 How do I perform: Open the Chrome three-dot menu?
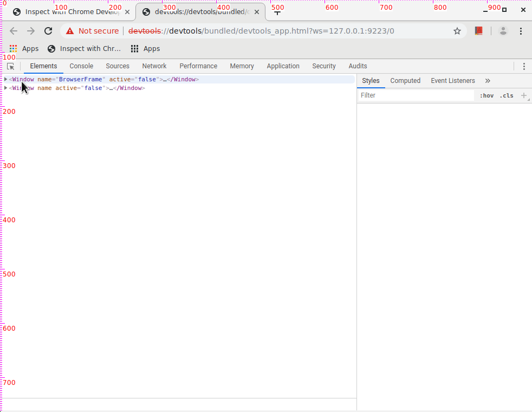[521, 31]
